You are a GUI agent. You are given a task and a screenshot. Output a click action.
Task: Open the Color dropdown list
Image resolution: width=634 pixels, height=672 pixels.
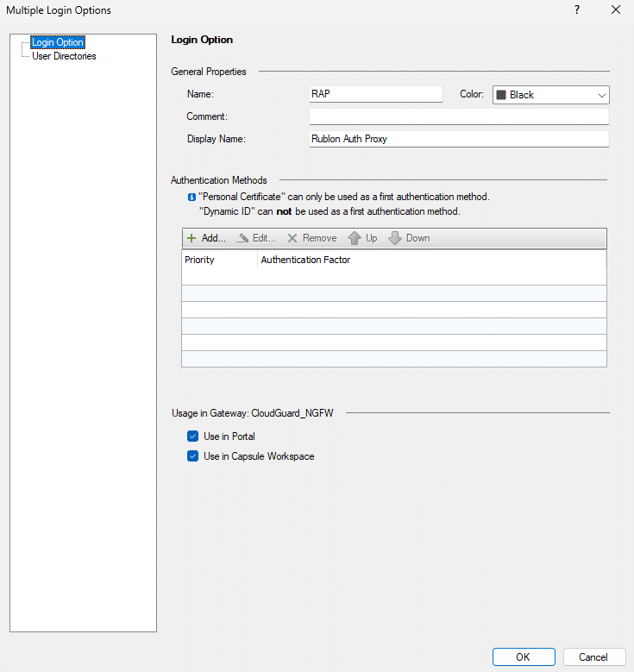(601, 95)
